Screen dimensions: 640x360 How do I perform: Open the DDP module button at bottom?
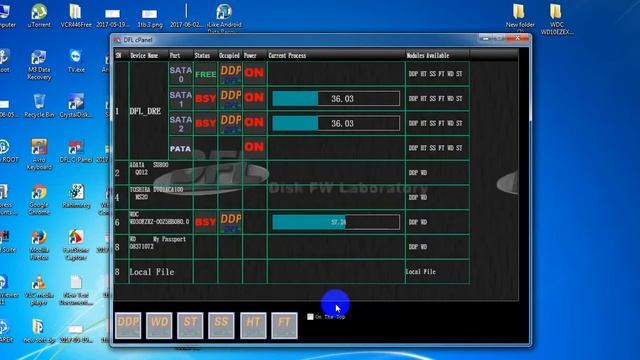coord(128,325)
